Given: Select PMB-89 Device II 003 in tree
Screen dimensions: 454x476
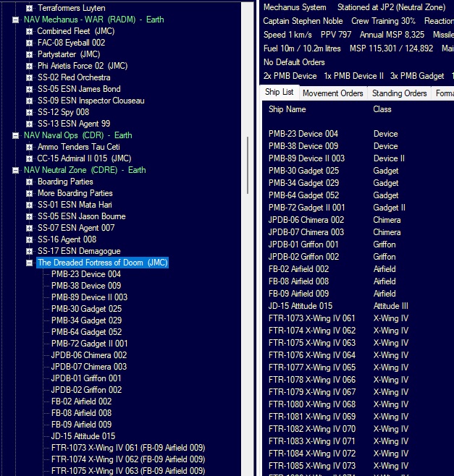Looking at the screenshot, I should pos(89,297).
